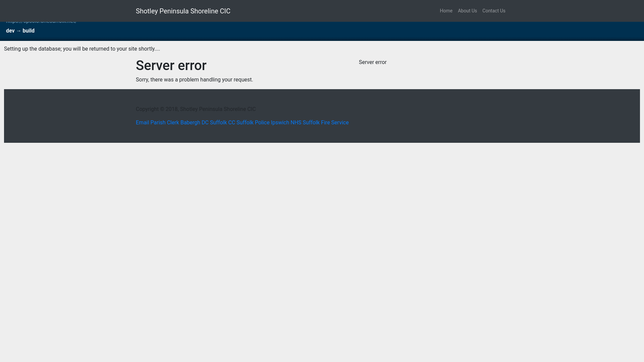
Task: Open the Suffolk CC footer link
Action: coord(222,123)
